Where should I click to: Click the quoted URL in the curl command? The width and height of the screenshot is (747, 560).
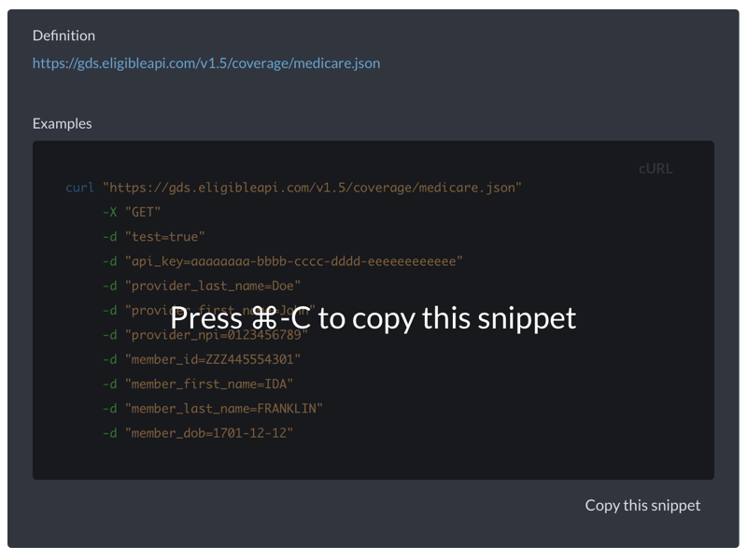(x=312, y=188)
